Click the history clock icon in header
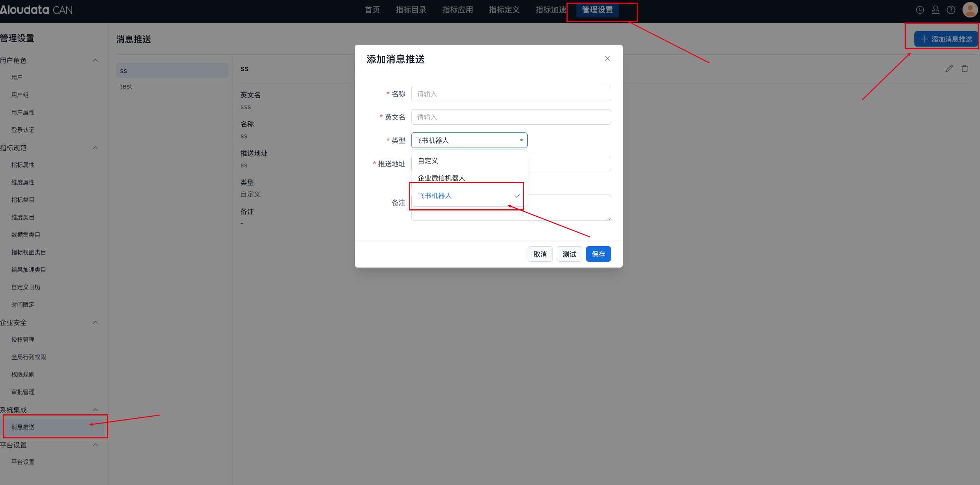The height and width of the screenshot is (485, 980). tap(920, 10)
